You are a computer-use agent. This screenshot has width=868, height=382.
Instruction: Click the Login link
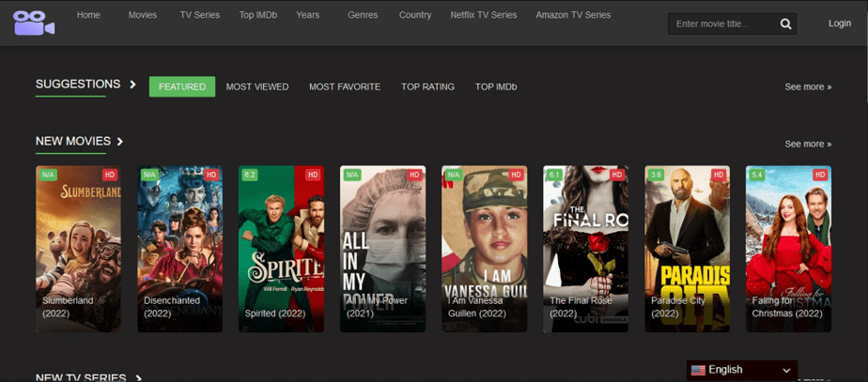click(x=840, y=23)
